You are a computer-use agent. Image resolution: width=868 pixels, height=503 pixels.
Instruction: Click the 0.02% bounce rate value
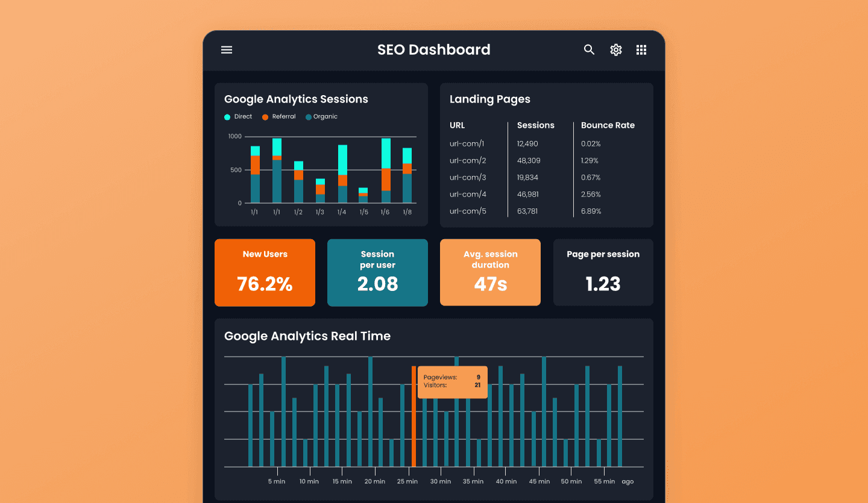coord(591,144)
